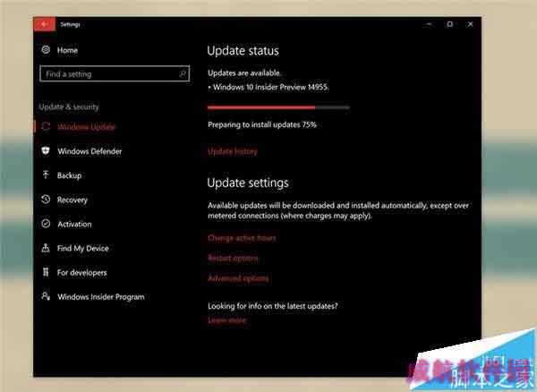Viewport: 537px width, 392px height.
Task: Focus the Find a setting search box
Action: pos(115,73)
